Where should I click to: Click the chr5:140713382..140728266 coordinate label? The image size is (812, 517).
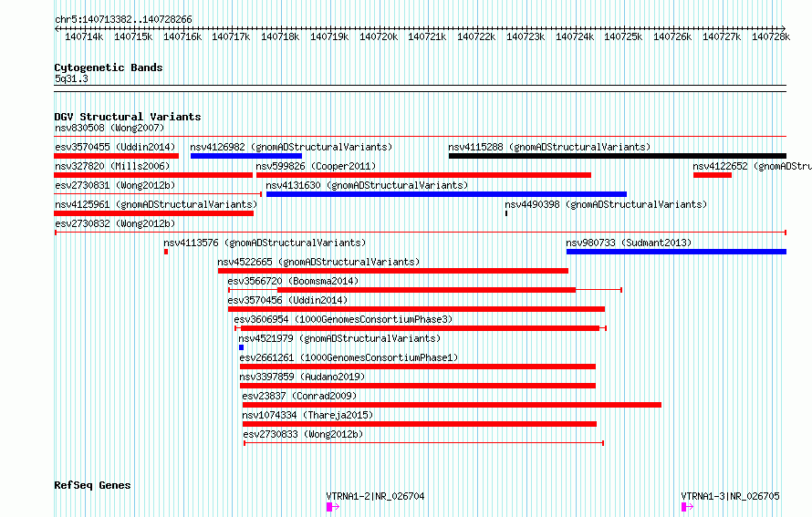[x=123, y=20]
